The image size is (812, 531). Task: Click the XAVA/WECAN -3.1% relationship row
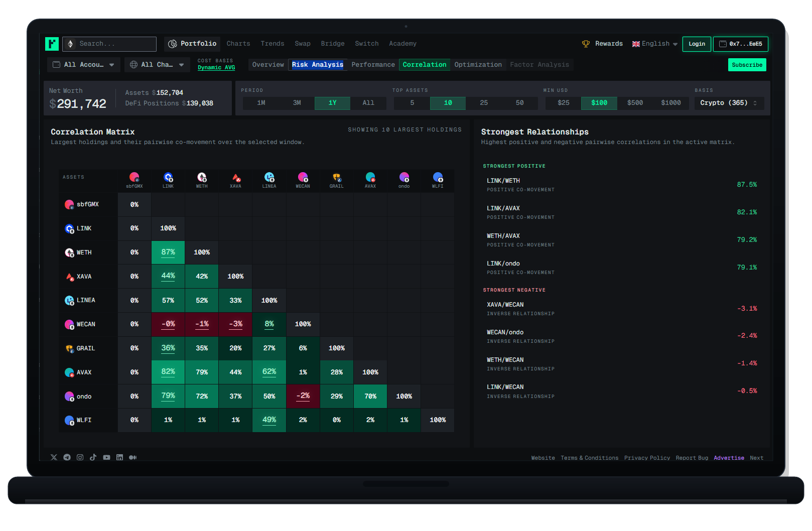coord(621,309)
